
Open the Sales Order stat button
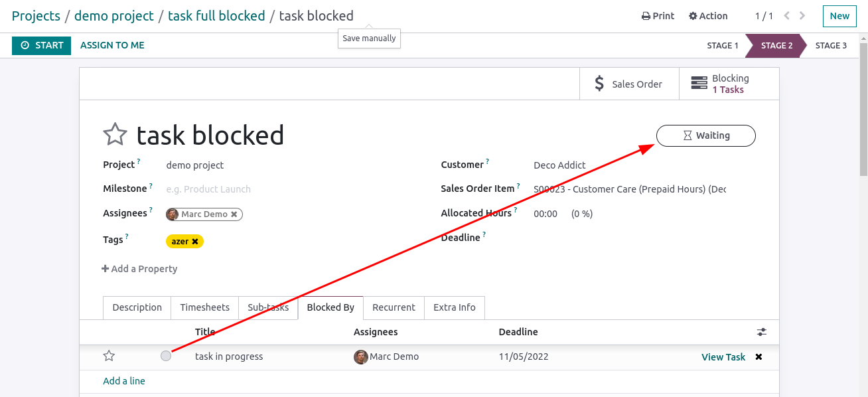629,84
